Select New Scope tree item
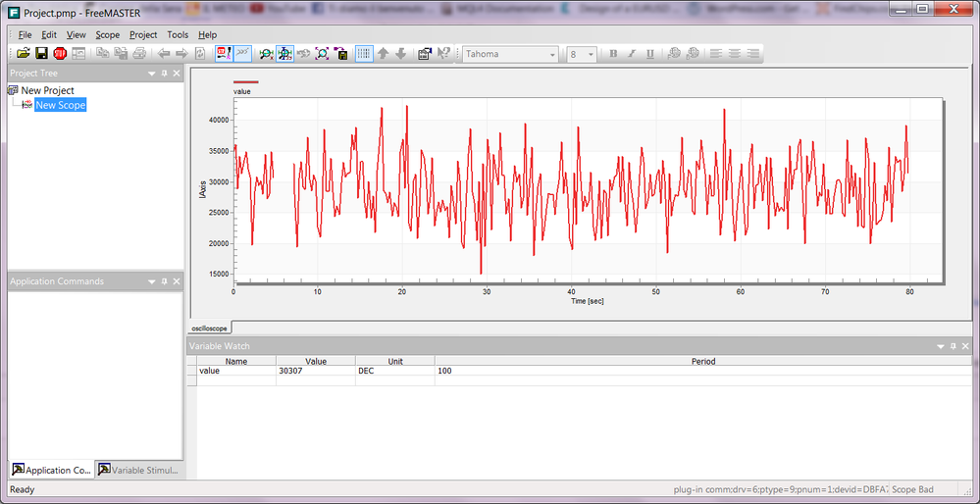980x504 pixels. [x=60, y=106]
